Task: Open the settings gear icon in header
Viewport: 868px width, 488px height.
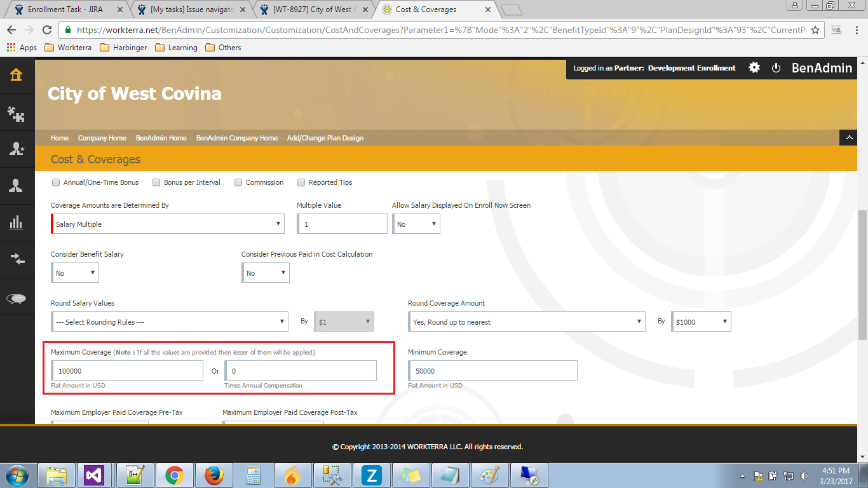Action: [x=754, y=68]
